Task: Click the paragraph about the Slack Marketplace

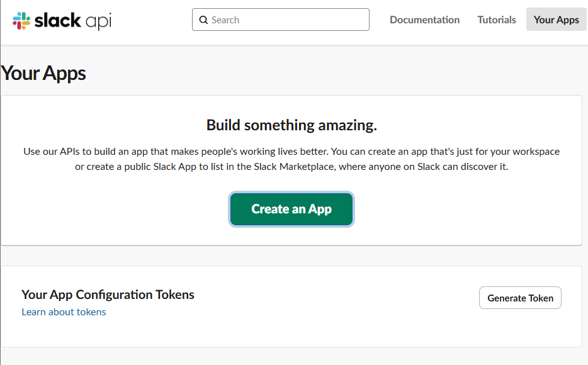Action: click(291, 159)
